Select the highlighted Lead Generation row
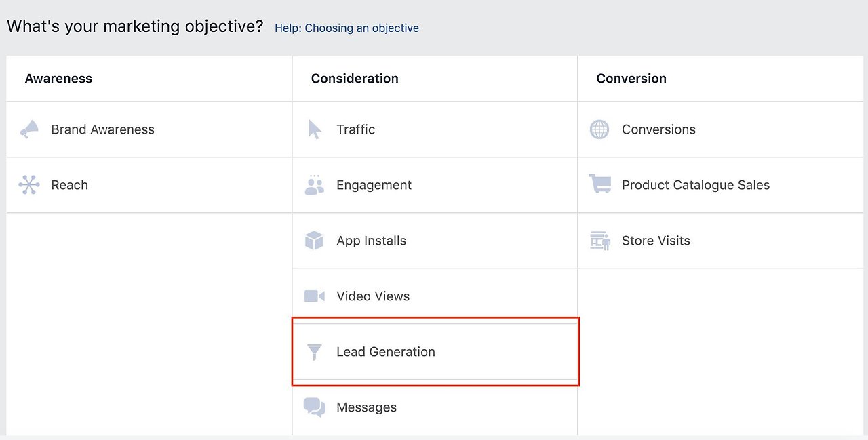868x440 pixels. point(435,351)
